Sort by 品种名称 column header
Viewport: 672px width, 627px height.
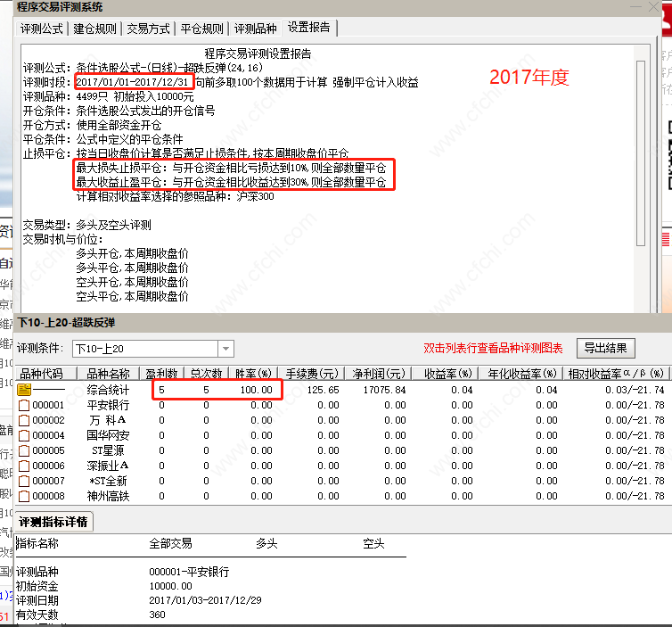coord(109,374)
